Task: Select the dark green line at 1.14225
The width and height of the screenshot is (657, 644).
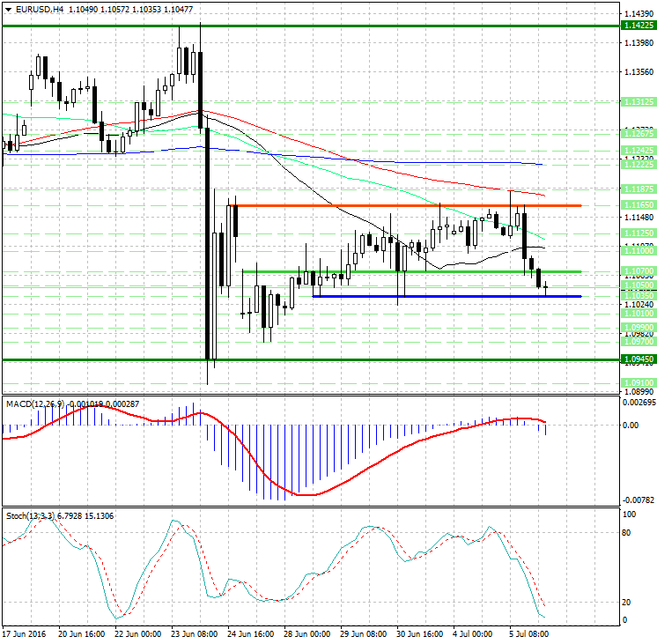Action: click(x=308, y=26)
